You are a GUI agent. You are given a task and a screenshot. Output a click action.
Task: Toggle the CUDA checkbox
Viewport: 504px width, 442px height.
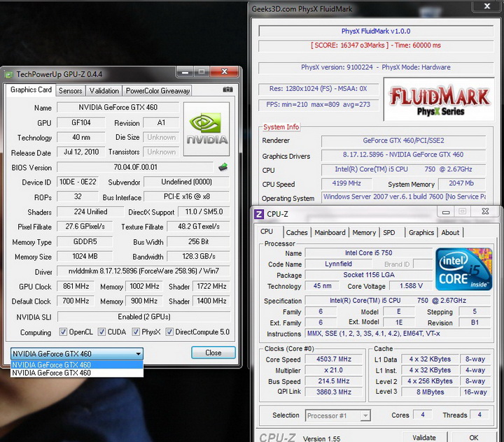pos(101,331)
